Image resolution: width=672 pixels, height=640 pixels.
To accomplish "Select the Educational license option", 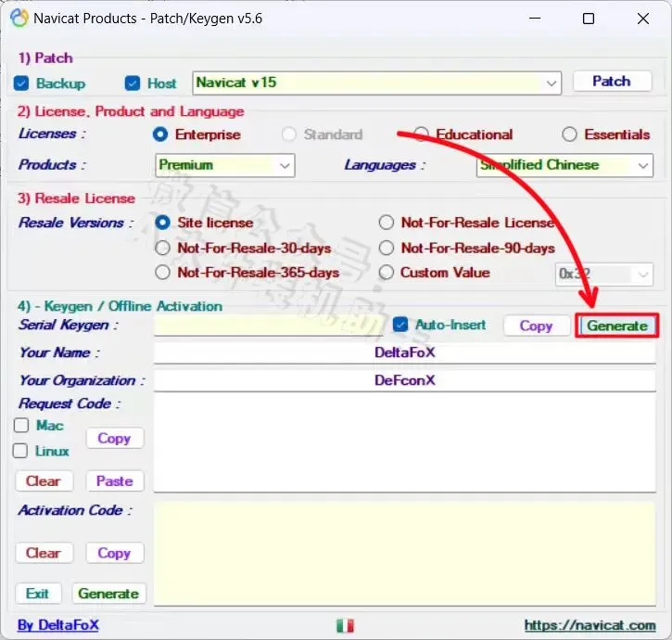I will click(x=421, y=134).
